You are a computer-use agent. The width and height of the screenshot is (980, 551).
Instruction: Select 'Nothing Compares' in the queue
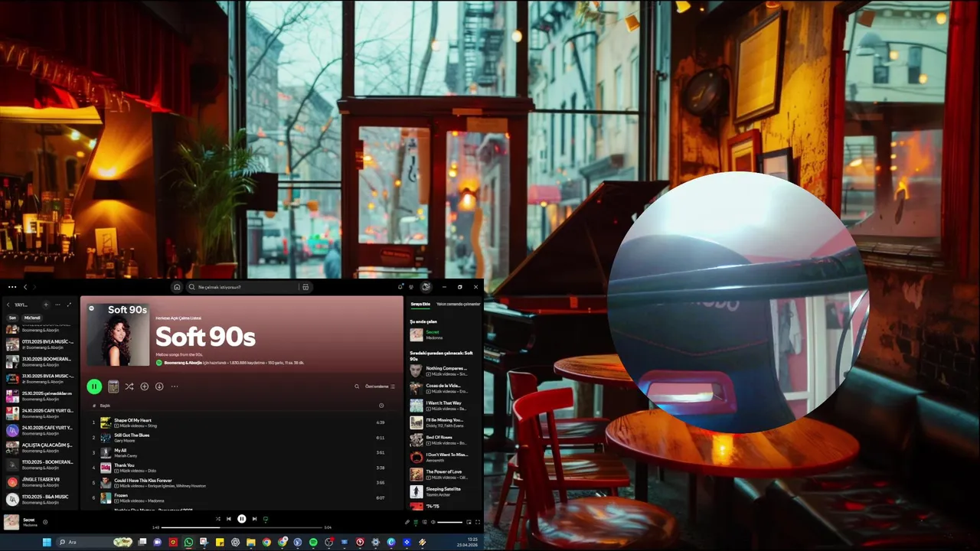tap(444, 371)
